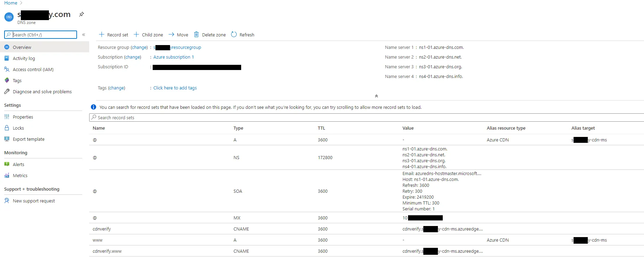Click Azure CDN in the www row

[x=498, y=240]
